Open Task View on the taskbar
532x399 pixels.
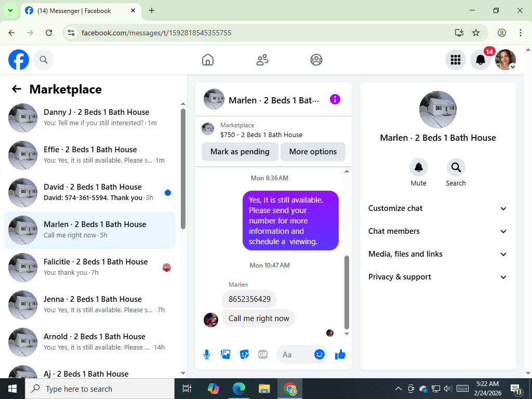tap(187, 389)
